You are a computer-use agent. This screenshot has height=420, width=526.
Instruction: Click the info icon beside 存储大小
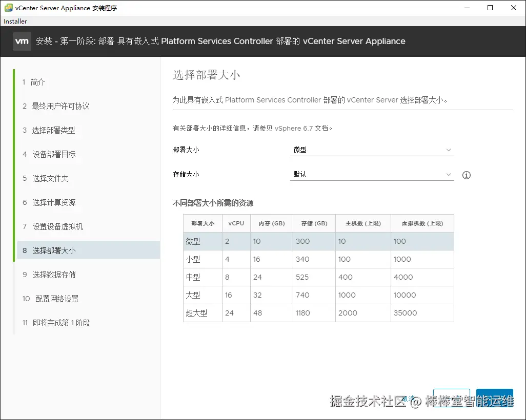pyautogui.click(x=467, y=175)
